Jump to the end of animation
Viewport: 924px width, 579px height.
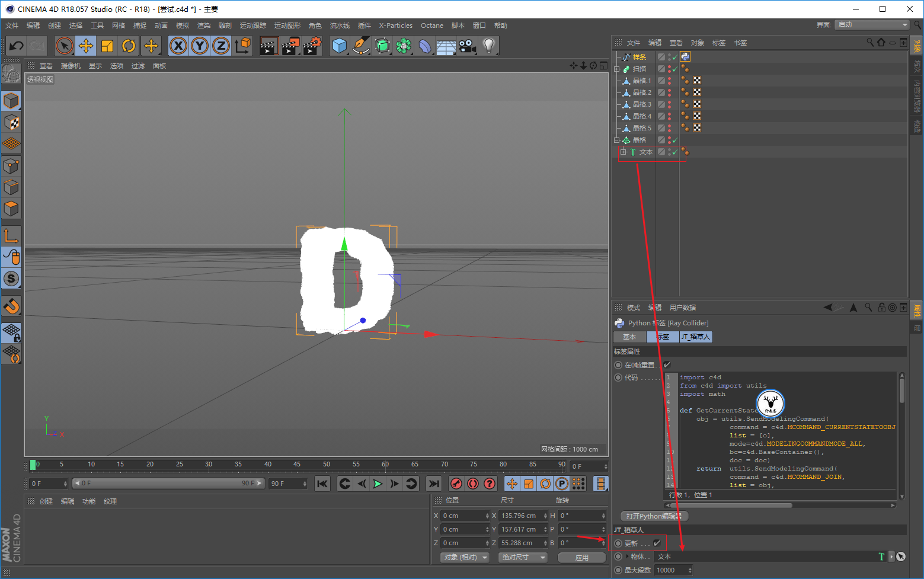coord(434,484)
